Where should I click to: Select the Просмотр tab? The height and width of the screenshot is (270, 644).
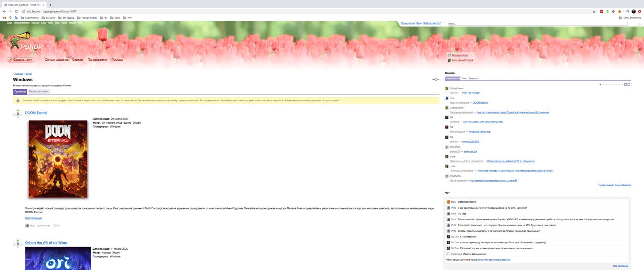click(20, 92)
